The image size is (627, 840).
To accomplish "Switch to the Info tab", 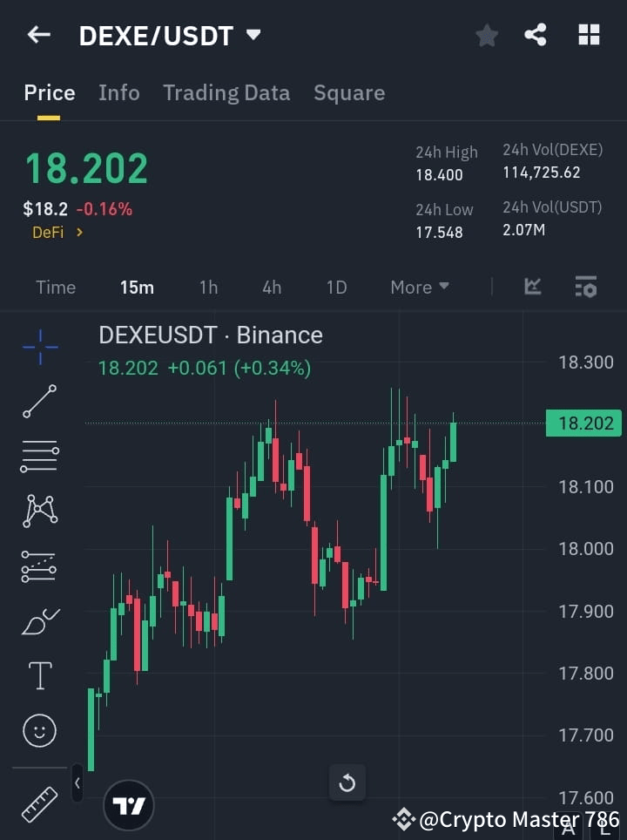I will click(x=118, y=92).
